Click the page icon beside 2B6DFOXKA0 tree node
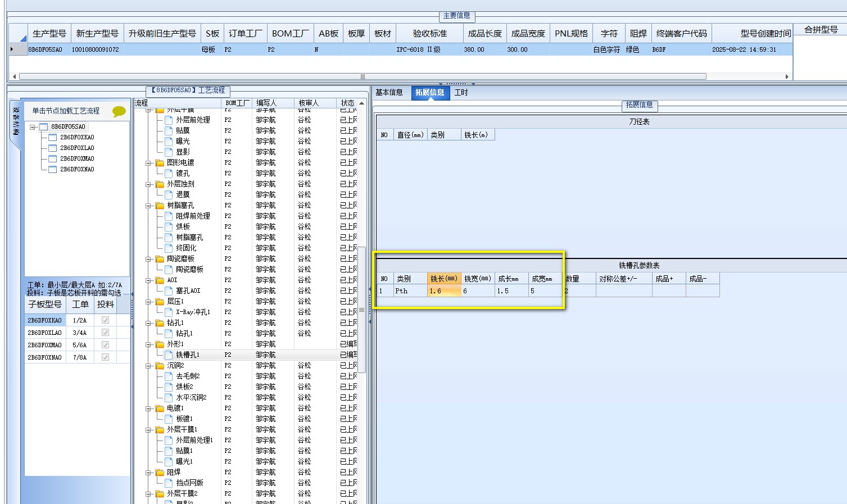Image resolution: width=847 pixels, height=504 pixels. click(x=53, y=138)
